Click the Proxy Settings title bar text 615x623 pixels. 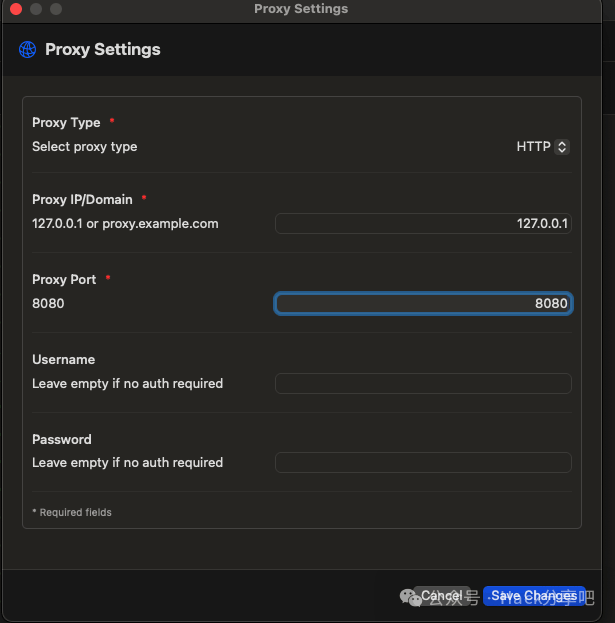click(301, 9)
